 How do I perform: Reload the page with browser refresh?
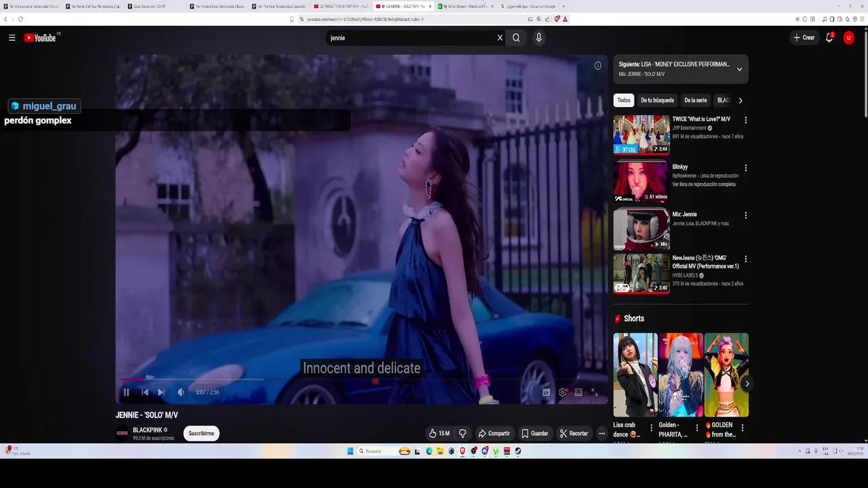(x=21, y=19)
